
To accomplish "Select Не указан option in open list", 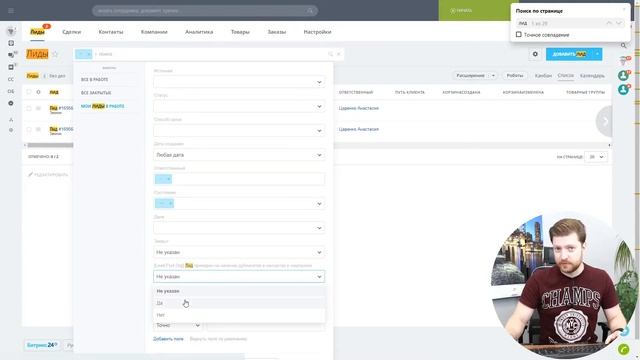I will click(239, 291).
